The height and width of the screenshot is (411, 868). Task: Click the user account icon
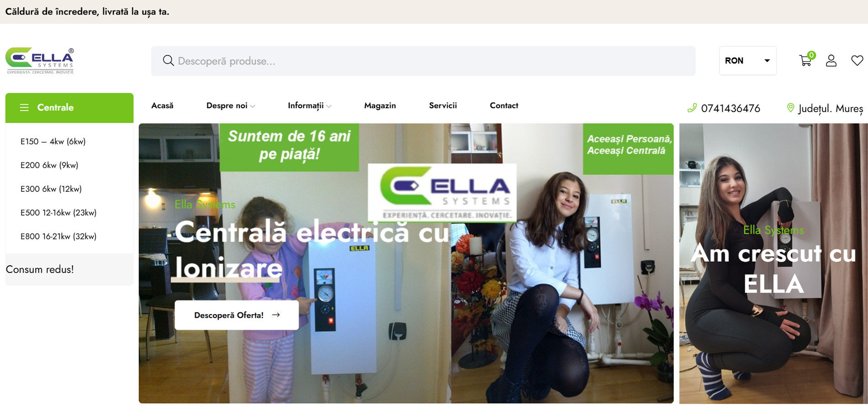(x=831, y=61)
